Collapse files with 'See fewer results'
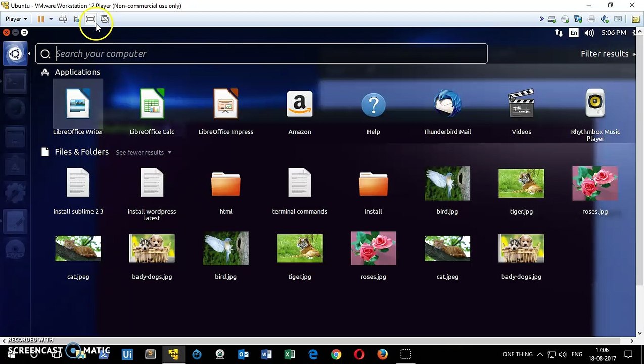This screenshot has height=364, width=644. point(144,152)
